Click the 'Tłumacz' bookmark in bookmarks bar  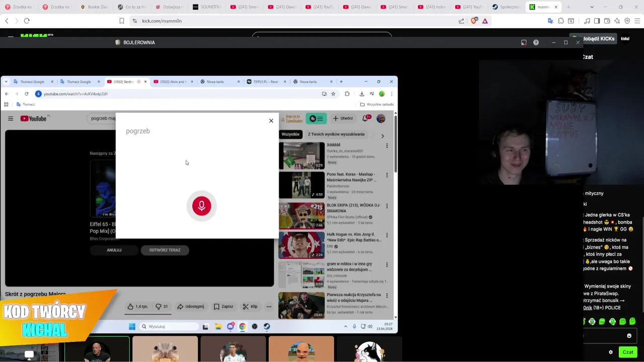[25, 105]
